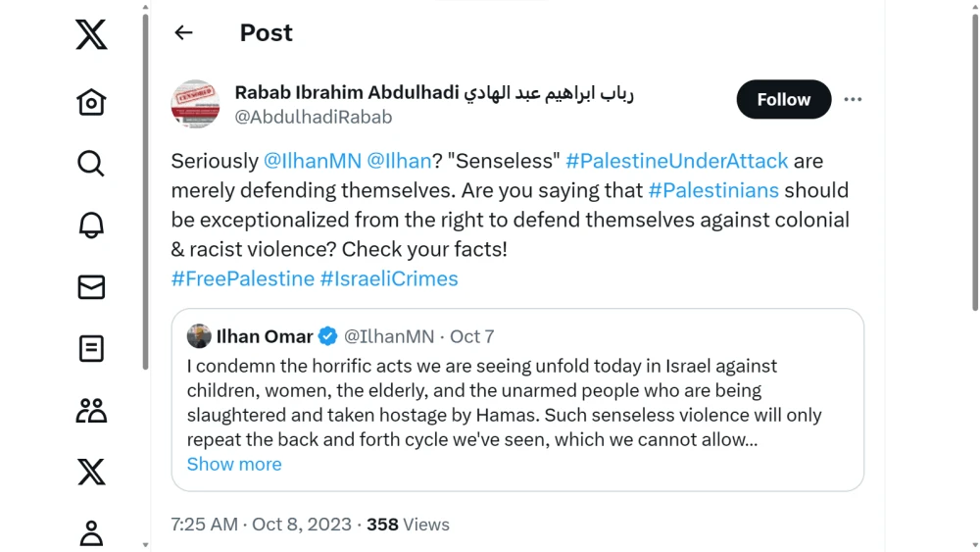The height and width of the screenshot is (552, 980).
Task: Open Notifications bell icon
Action: point(91,226)
